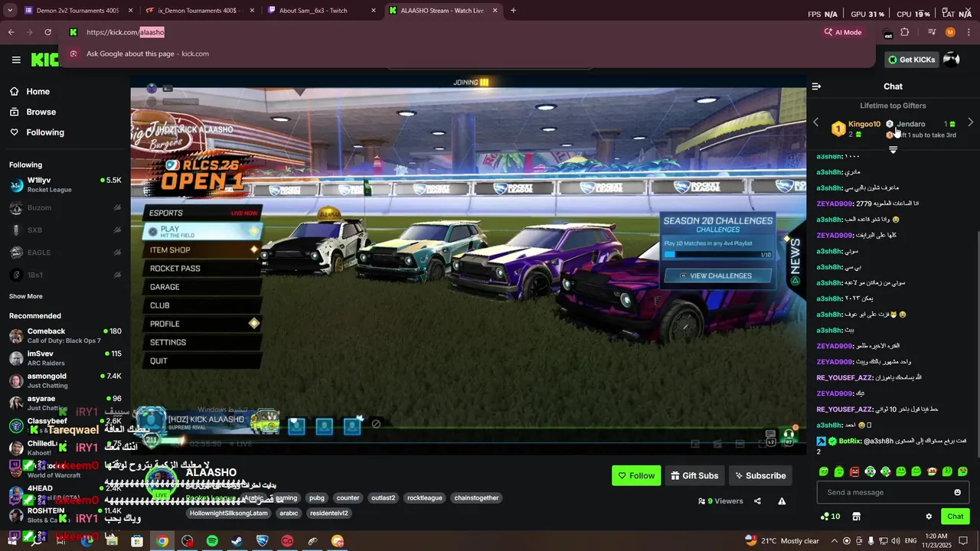This screenshot has height=551, width=980.
Task: Send message with green Chat button
Action: 955,517
